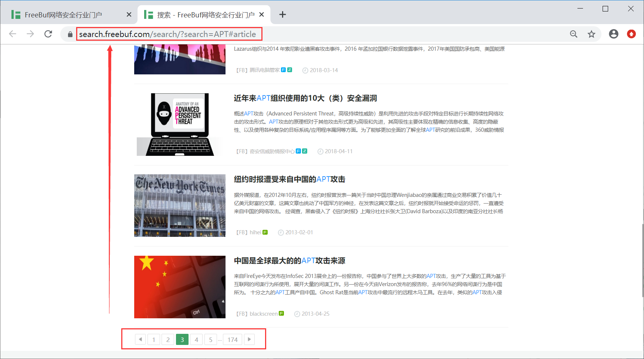Reload the search results page
Viewport: 644px width, 359px height.
(48, 34)
